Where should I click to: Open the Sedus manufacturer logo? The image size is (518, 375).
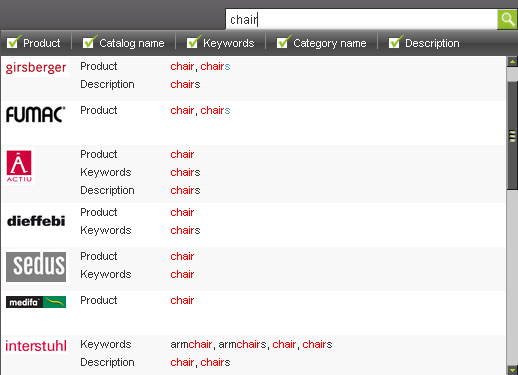point(36,267)
